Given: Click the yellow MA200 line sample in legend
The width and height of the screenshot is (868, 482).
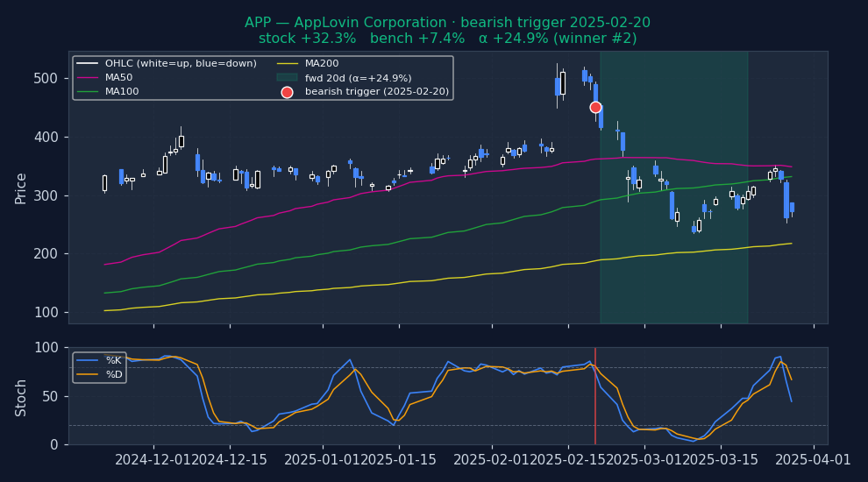Looking at the screenshot, I should click(x=287, y=64).
